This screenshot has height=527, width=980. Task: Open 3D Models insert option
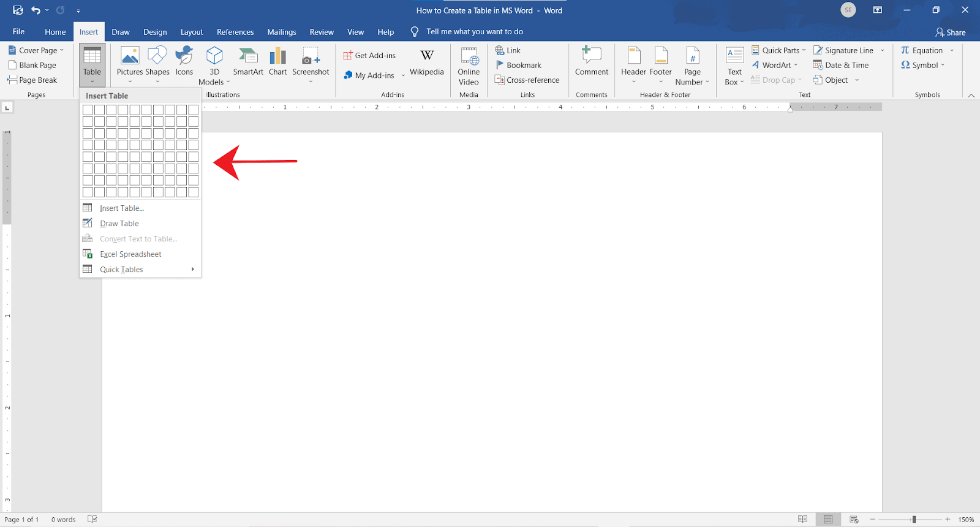(214, 65)
